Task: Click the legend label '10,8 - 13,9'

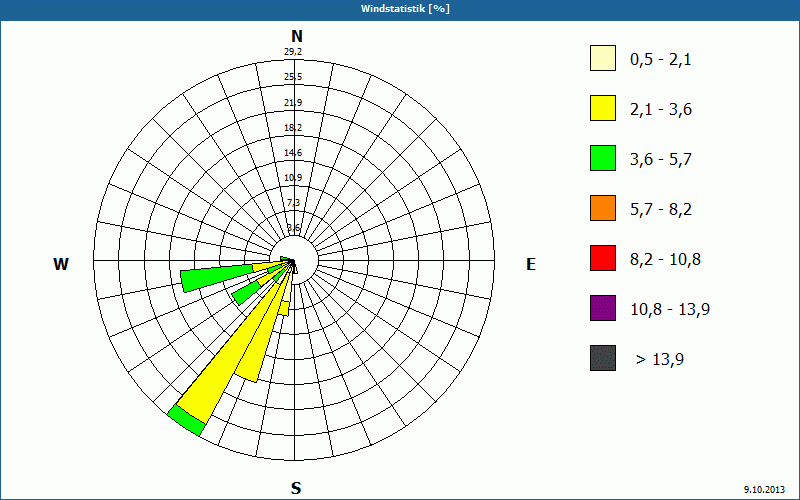Action: [670, 310]
